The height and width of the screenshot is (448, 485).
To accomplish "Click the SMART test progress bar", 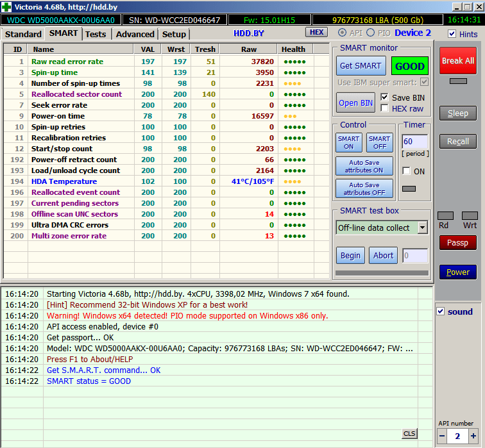I will click(382, 273).
